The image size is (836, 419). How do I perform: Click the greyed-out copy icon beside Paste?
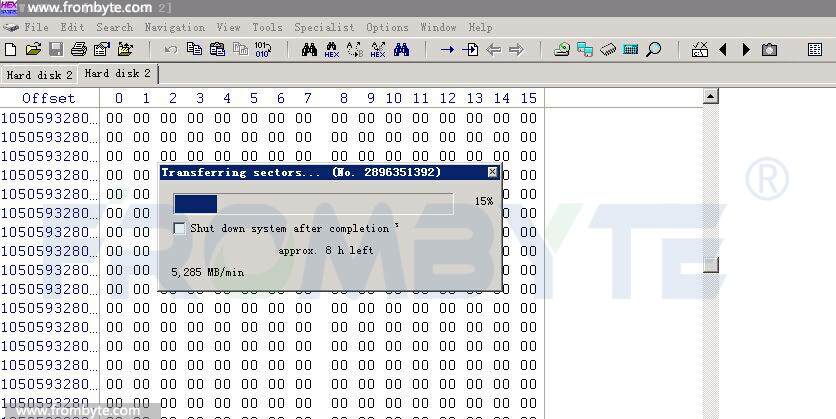pos(240,50)
